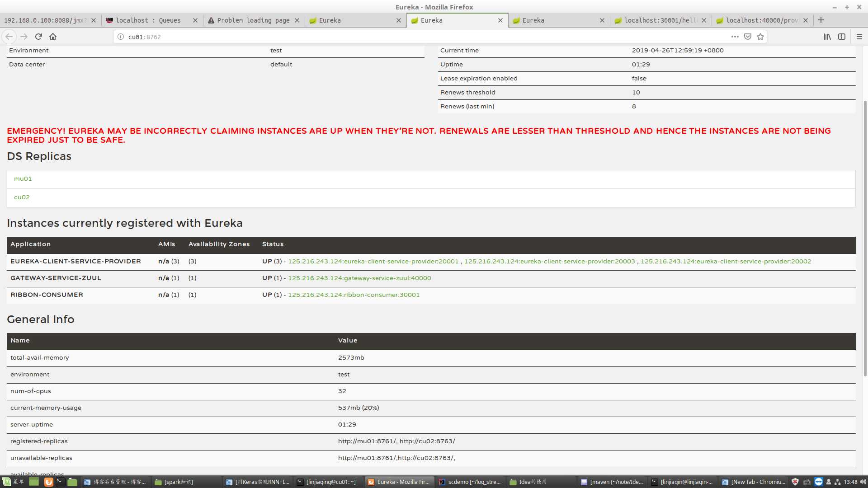Switch to the maven text editor window

[613, 482]
